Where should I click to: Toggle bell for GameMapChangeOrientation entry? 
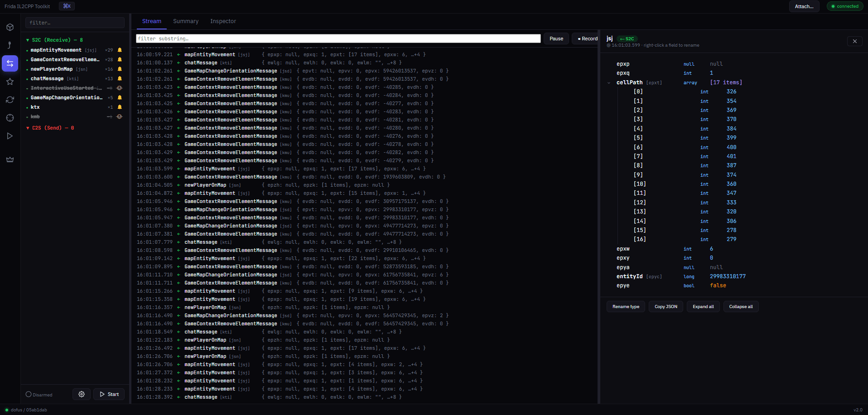point(120,98)
